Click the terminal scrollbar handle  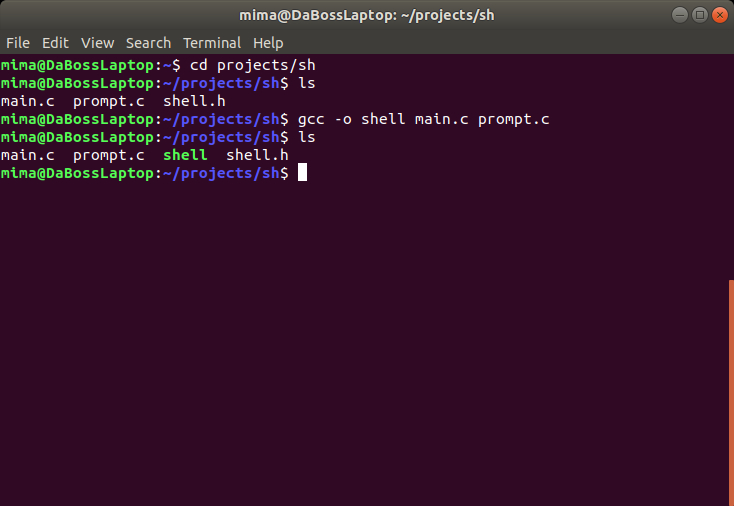(x=731, y=392)
